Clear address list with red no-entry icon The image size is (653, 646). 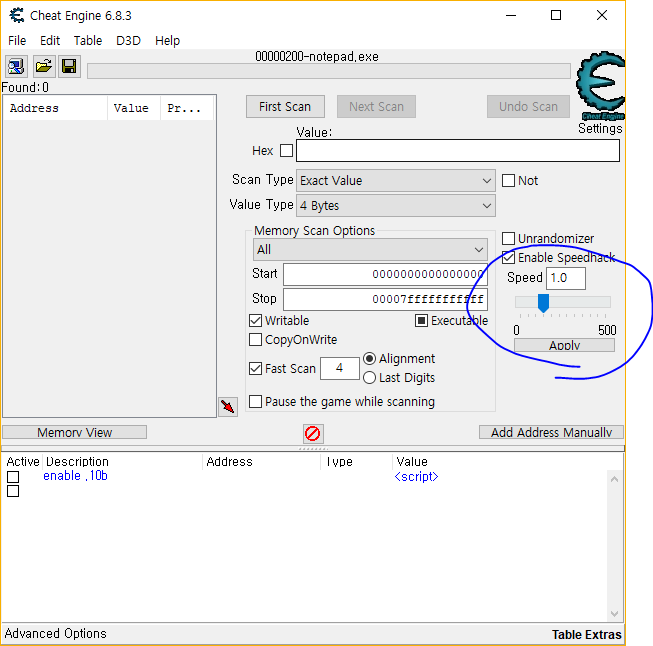(x=313, y=434)
